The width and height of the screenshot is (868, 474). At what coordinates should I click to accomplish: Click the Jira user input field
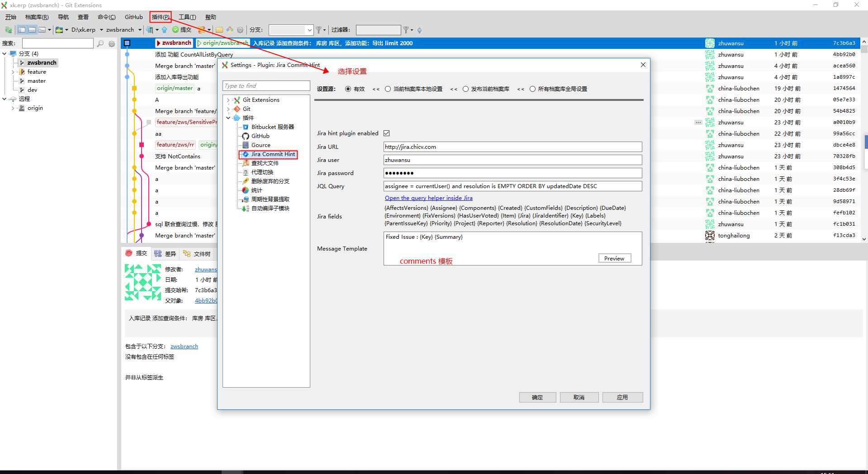512,160
